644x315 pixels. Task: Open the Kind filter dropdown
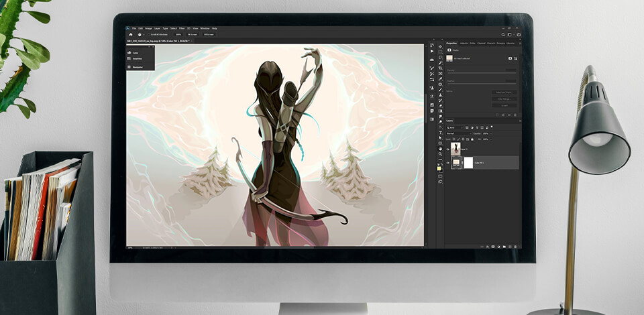point(455,127)
